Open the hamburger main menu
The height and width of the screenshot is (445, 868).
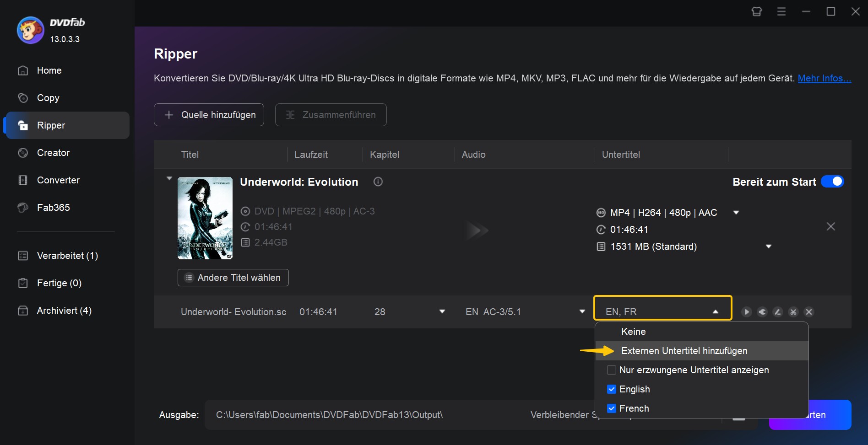point(781,11)
